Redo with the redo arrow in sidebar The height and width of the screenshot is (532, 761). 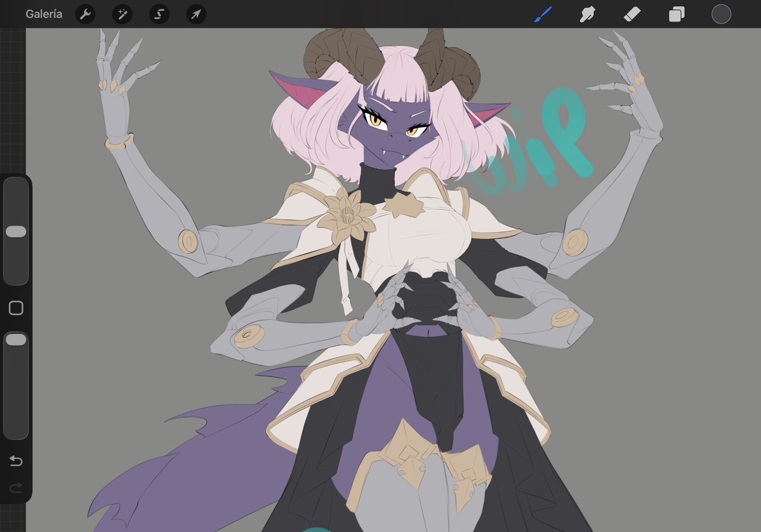coord(16,487)
